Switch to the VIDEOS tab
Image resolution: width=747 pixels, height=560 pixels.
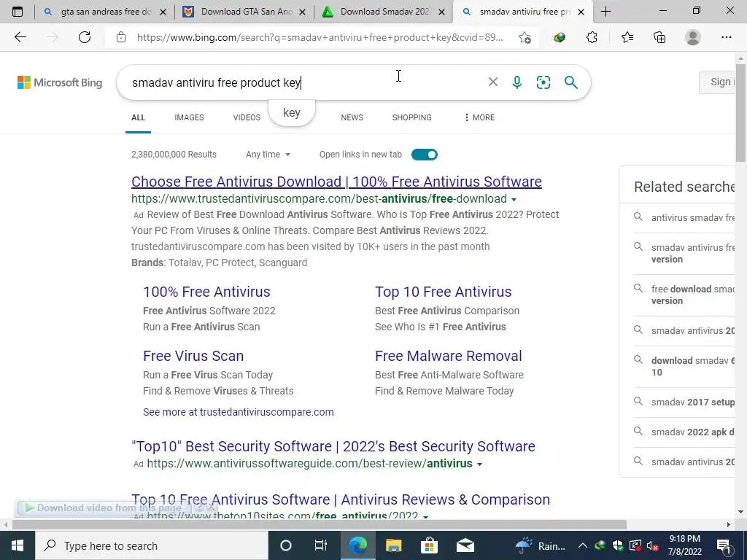coord(247,117)
